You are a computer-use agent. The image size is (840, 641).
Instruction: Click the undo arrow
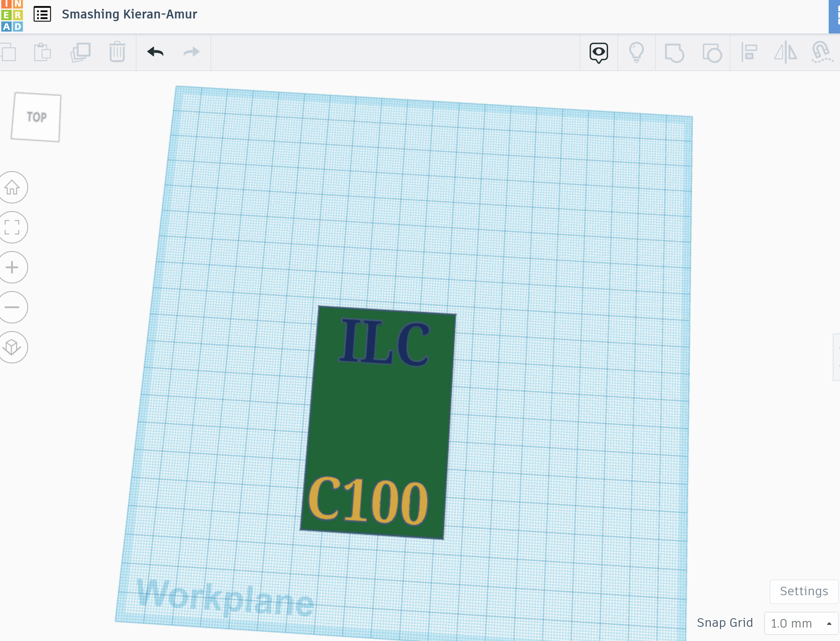pyautogui.click(x=155, y=52)
